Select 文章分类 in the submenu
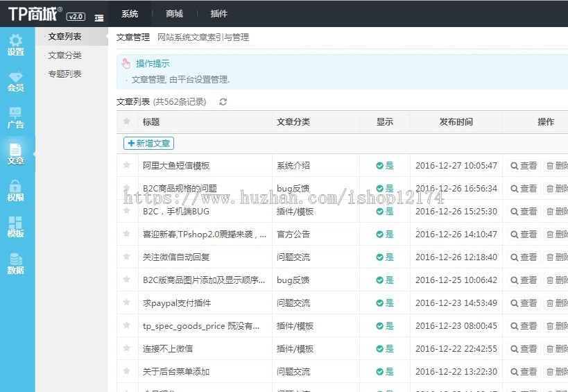Viewport: 568px width, 392px height. (64, 56)
